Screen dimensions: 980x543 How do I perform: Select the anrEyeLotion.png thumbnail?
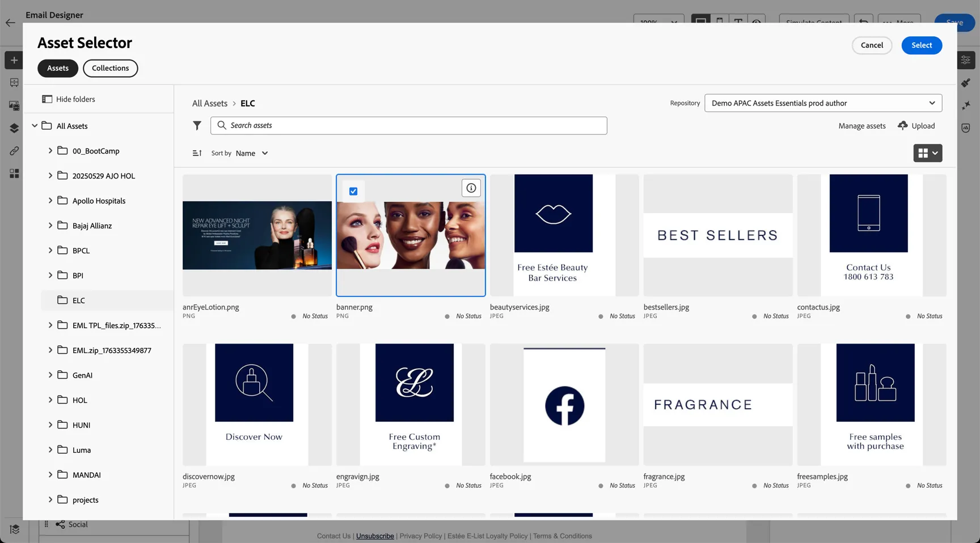pyautogui.click(x=257, y=235)
